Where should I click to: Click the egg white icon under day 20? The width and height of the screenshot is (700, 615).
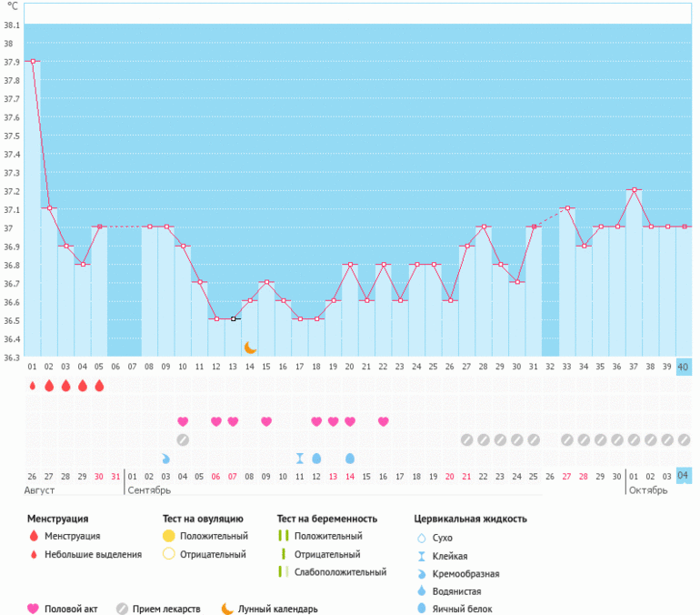(350, 459)
